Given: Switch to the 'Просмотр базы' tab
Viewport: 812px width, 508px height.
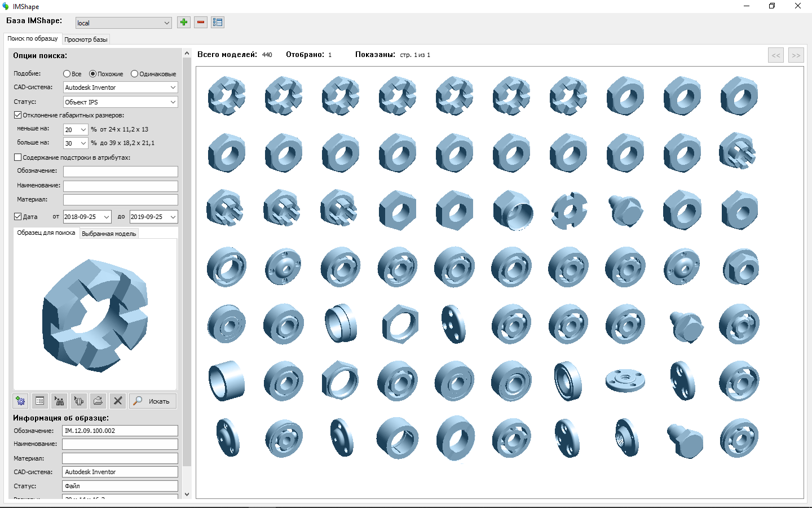Looking at the screenshot, I should click(x=86, y=40).
